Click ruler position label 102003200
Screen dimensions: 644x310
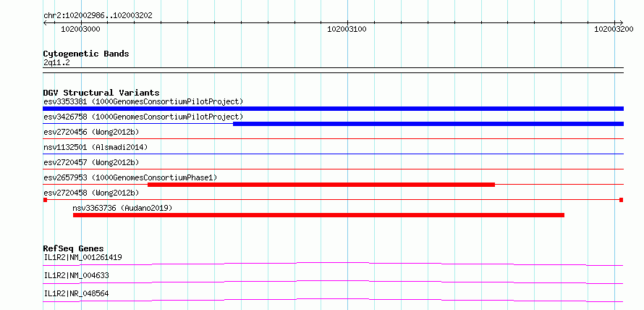[x=614, y=29]
